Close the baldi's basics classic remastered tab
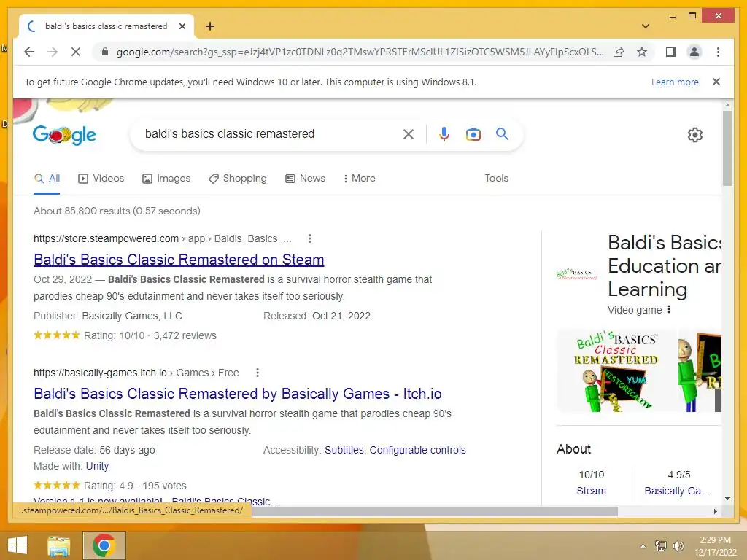 coord(182,27)
